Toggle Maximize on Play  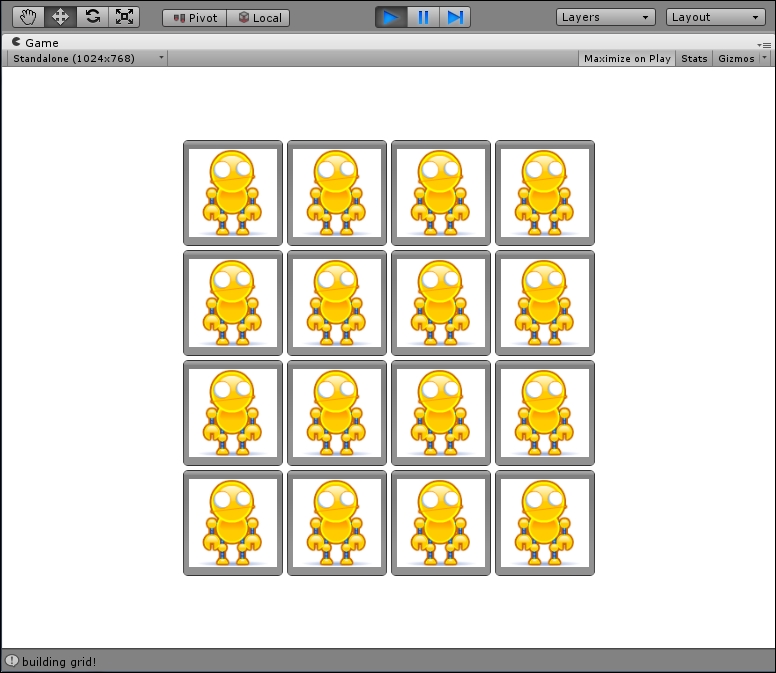click(627, 58)
